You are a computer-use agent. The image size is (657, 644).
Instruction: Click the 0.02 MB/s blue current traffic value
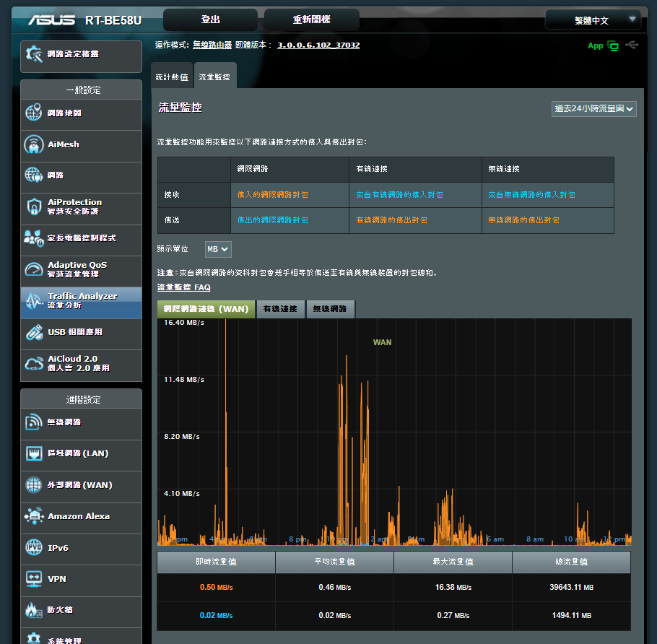pos(216,616)
